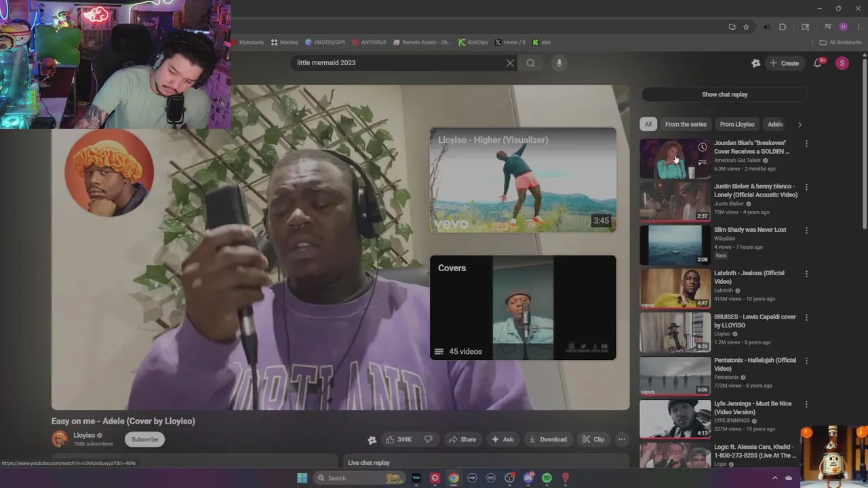Open Labrinth - Jealous video title

click(749, 277)
